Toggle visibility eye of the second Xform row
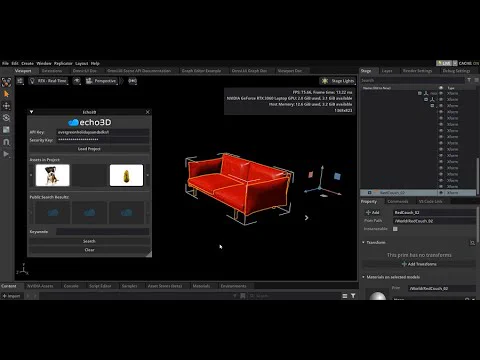This screenshot has width=480, height=360. click(441, 99)
